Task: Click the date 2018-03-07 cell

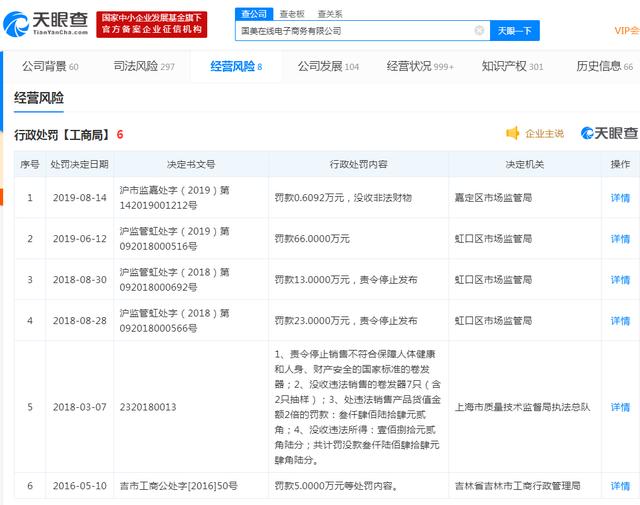Action: [x=80, y=407]
